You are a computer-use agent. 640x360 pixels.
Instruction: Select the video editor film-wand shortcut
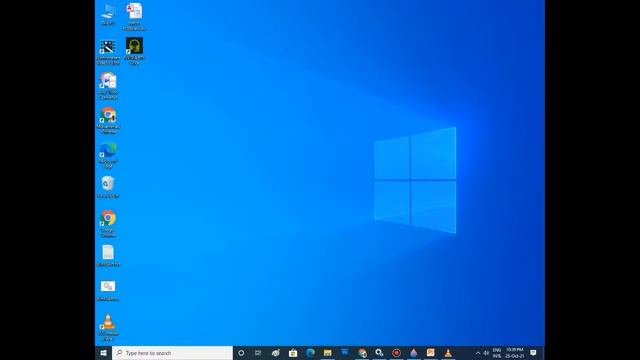(x=108, y=52)
